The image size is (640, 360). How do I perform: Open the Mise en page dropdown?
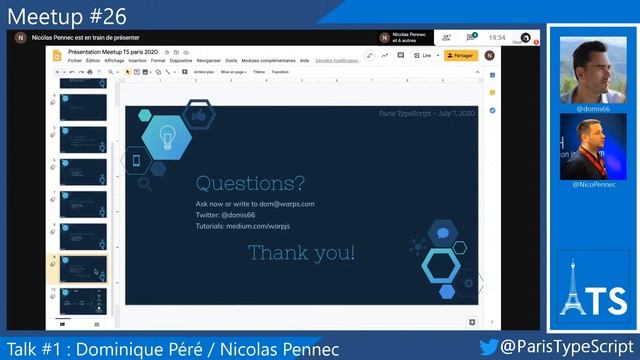tap(233, 72)
